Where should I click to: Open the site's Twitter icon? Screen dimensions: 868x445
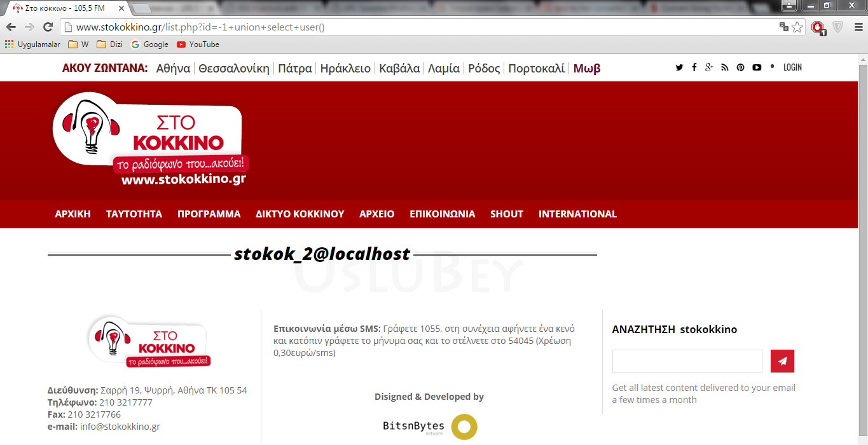pos(679,67)
